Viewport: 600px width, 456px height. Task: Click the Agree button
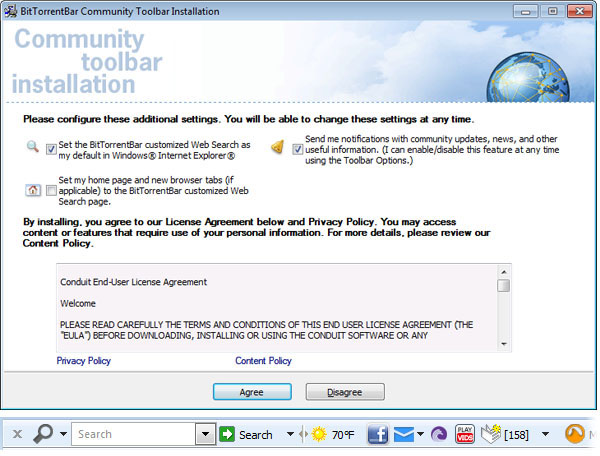click(252, 392)
